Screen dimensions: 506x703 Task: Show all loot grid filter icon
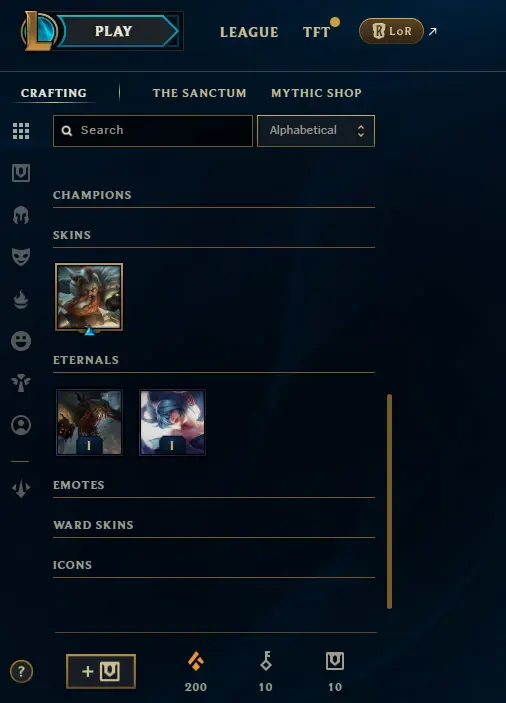click(21, 131)
